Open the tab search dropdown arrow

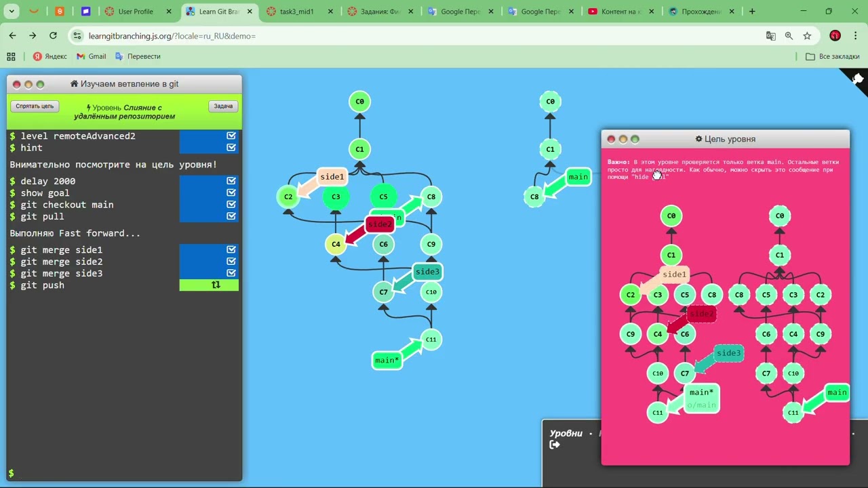click(x=12, y=12)
